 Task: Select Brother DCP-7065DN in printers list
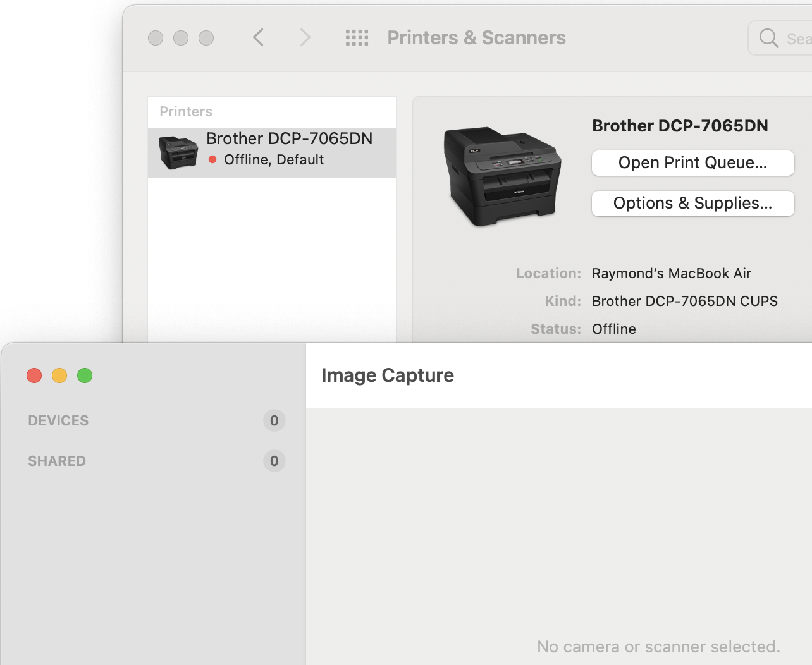(x=272, y=153)
